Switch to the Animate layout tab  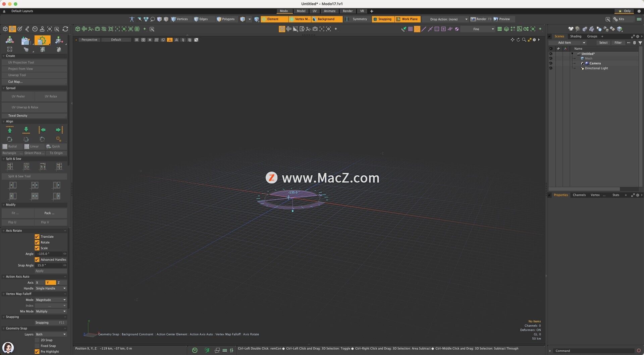click(329, 11)
